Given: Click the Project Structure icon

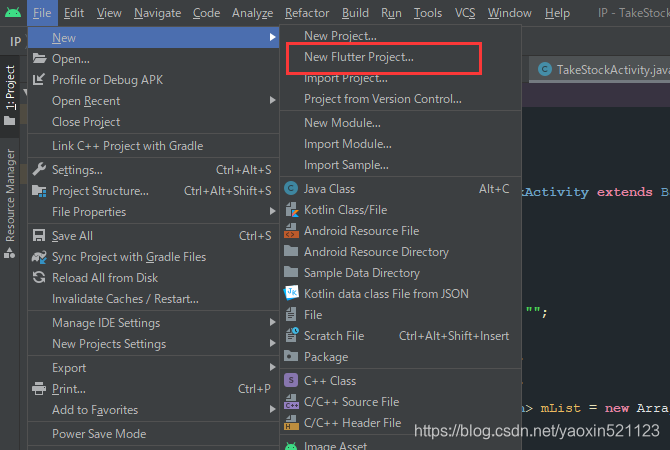Looking at the screenshot, I should pyautogui.click(x=39, y=191).
